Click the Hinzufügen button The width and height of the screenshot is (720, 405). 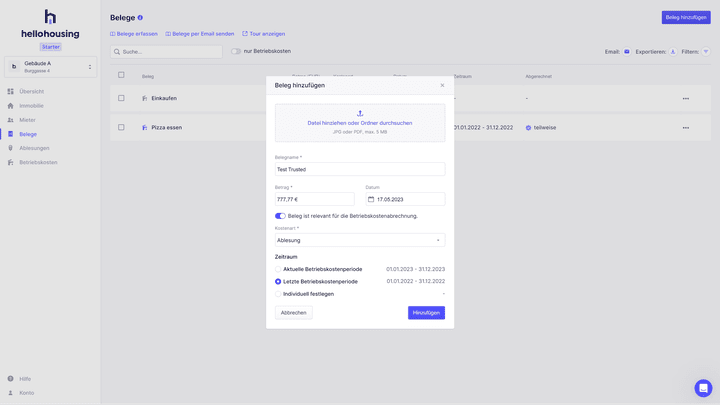pyautogui.click(x=426, y=313)
